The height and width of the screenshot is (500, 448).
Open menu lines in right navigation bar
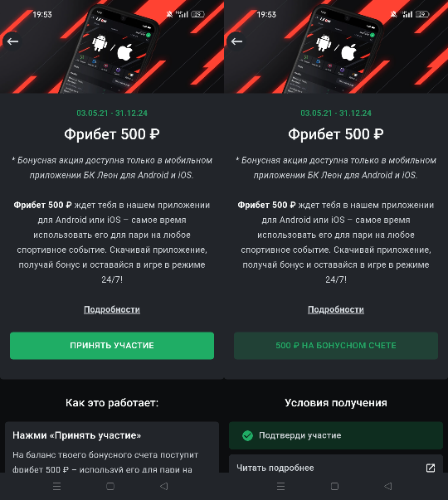point(281,486)
